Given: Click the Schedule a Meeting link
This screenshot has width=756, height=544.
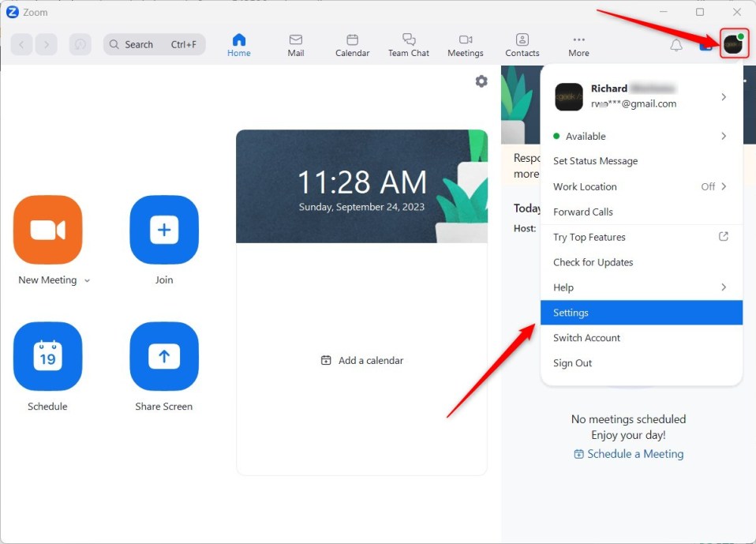Looking at the screenshot, I should [x=629, y=454].
